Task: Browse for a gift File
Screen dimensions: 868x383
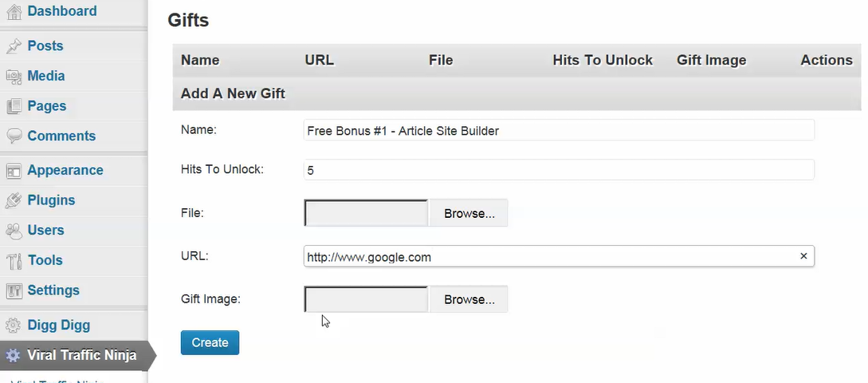Action: pos(469,214)
